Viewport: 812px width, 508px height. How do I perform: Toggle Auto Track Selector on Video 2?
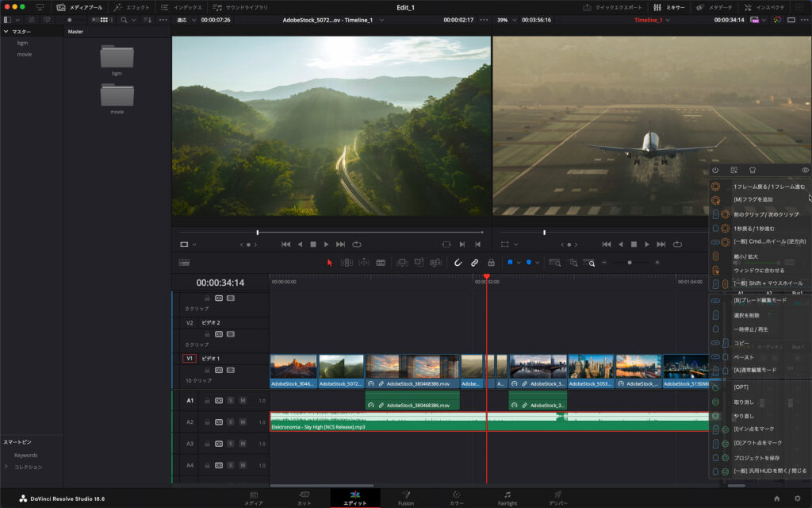click(x=219, y=334)
